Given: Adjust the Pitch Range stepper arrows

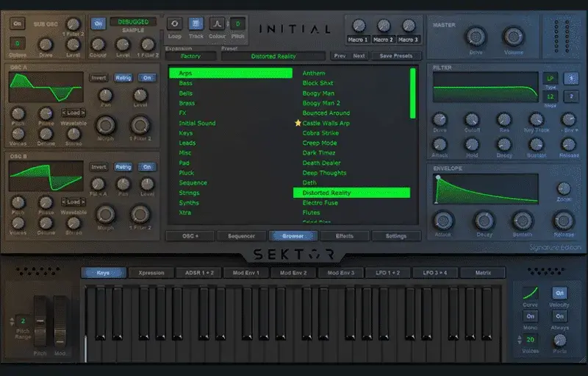Looking at the screenshot, I should tap(12, 322).
